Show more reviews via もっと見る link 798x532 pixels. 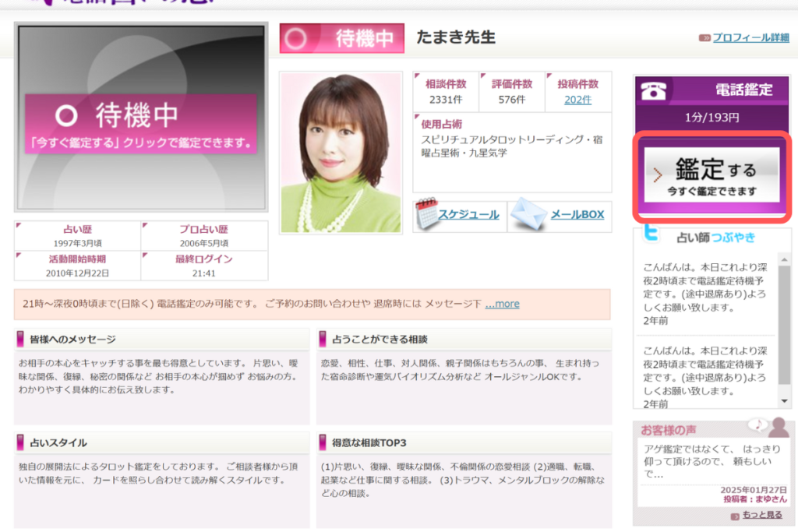763,516
